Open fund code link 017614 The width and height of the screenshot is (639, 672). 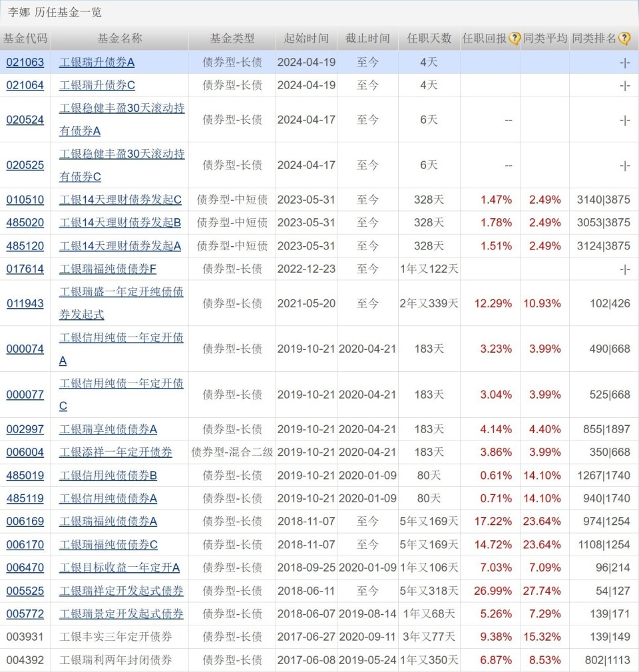25,269
